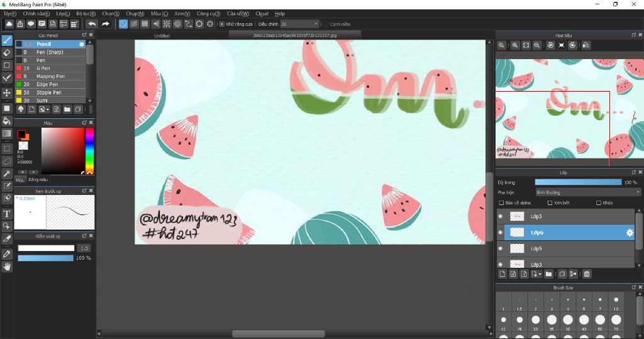Open Lớp6 layer settings gear

click(x=629, y=233)
